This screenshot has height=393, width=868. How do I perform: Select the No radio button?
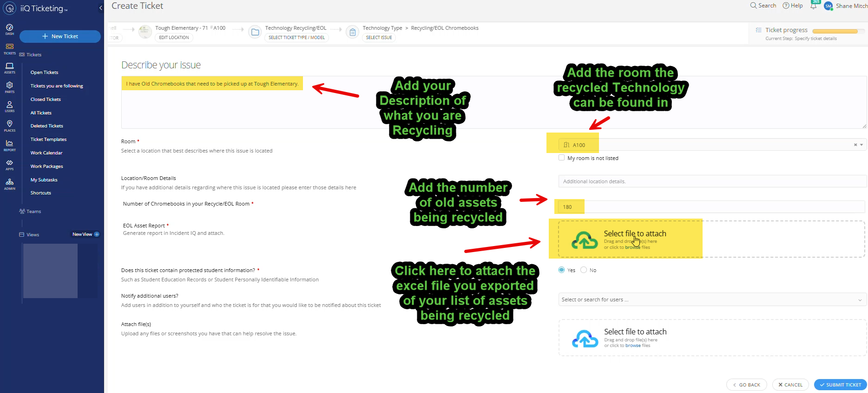584,270
